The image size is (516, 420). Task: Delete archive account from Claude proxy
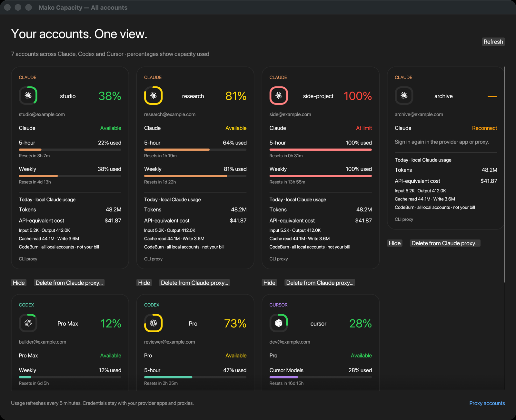click(445, 243)
